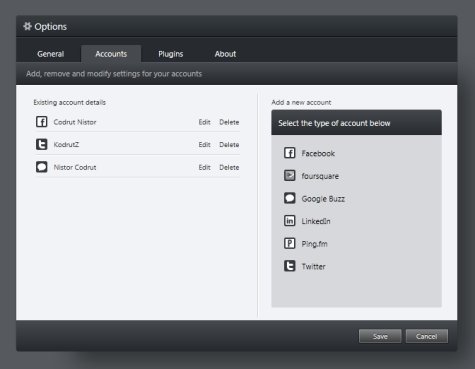Screen dimensions: 475x369
Task: Click the KodrutZ account name
Action: (66, 145)
